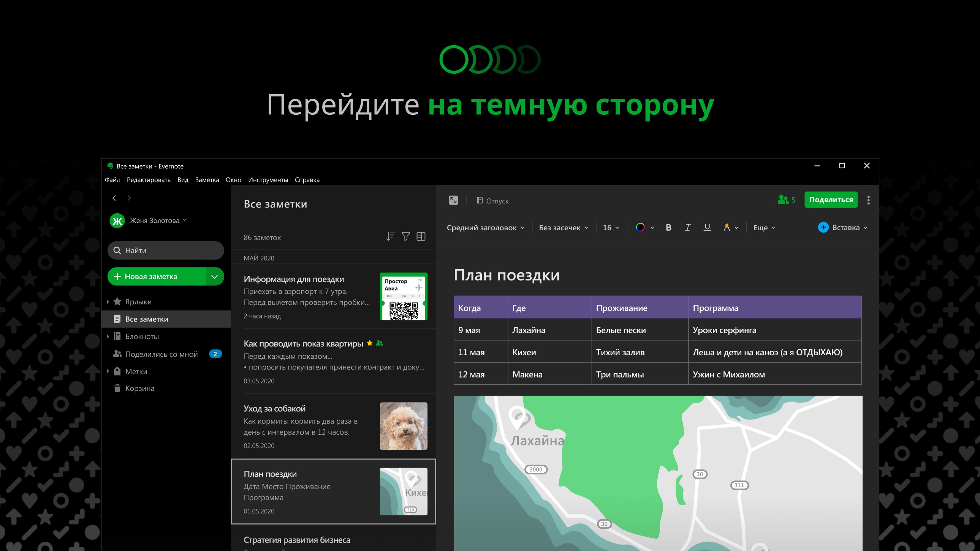Open the Без засечек font dropdown

564,228
